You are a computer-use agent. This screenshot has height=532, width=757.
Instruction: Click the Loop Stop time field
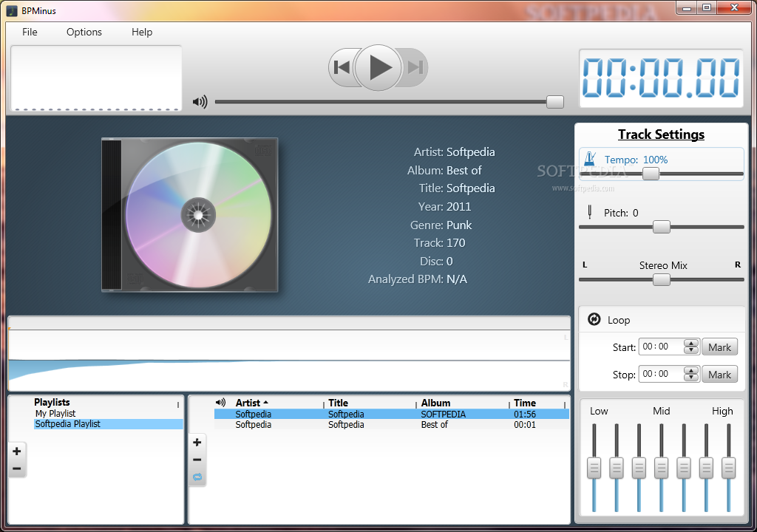coord(661,374)
